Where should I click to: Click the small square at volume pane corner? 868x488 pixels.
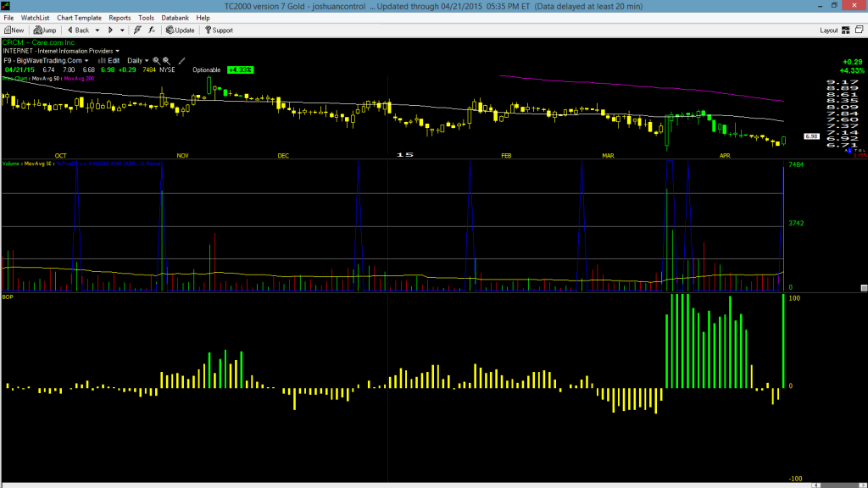[864, 288]
